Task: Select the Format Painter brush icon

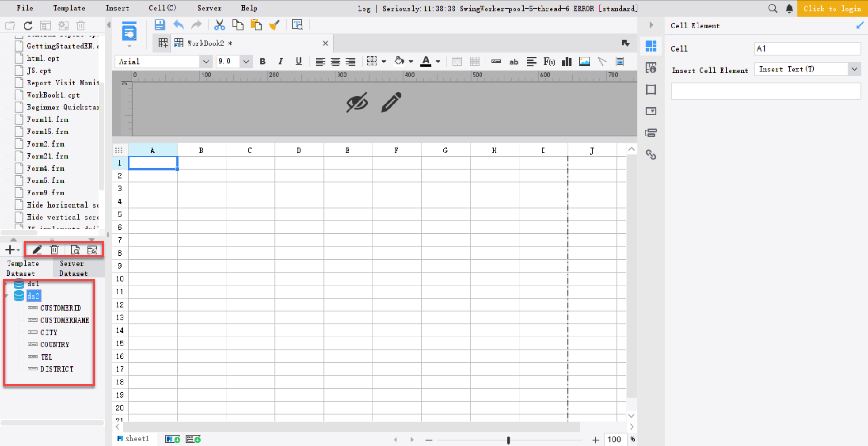Action: click(x=274, y=25)
